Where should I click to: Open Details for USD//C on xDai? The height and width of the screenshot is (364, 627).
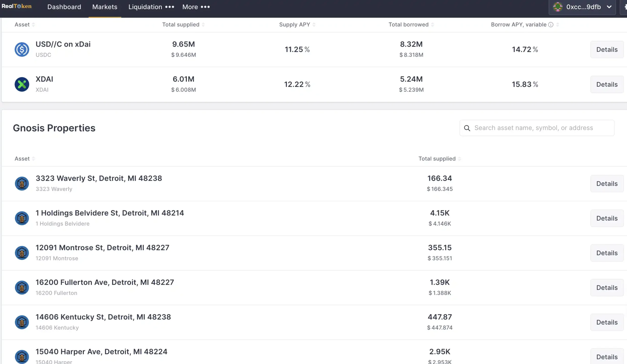point(607,49)
